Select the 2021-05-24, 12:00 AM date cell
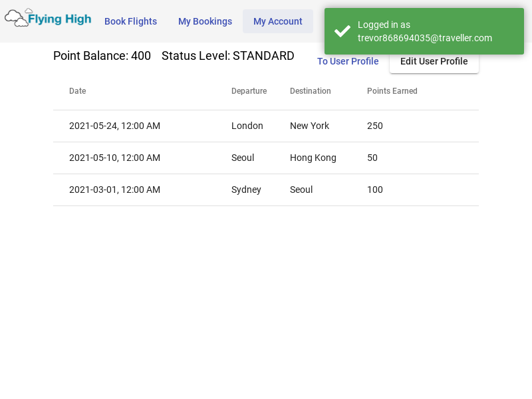The image size is (532, 399). (114, 126)
